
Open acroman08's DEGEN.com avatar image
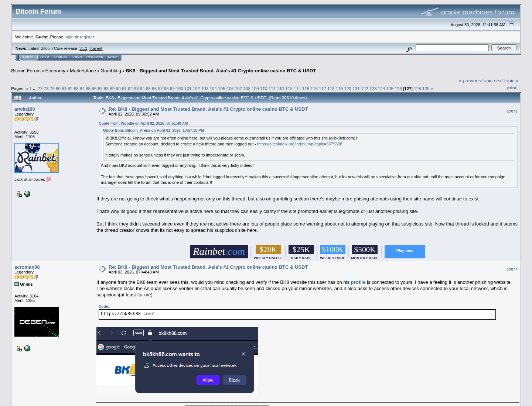(37, 322)
